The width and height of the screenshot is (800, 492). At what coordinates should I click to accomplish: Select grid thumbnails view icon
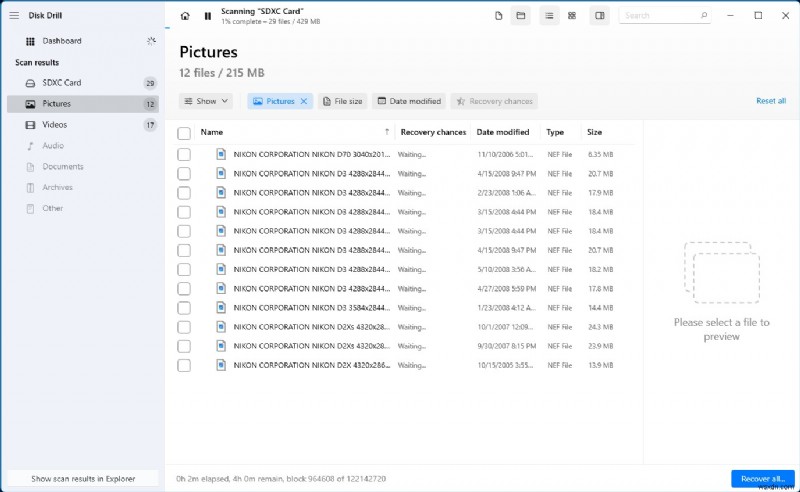(x=572, y=16)
